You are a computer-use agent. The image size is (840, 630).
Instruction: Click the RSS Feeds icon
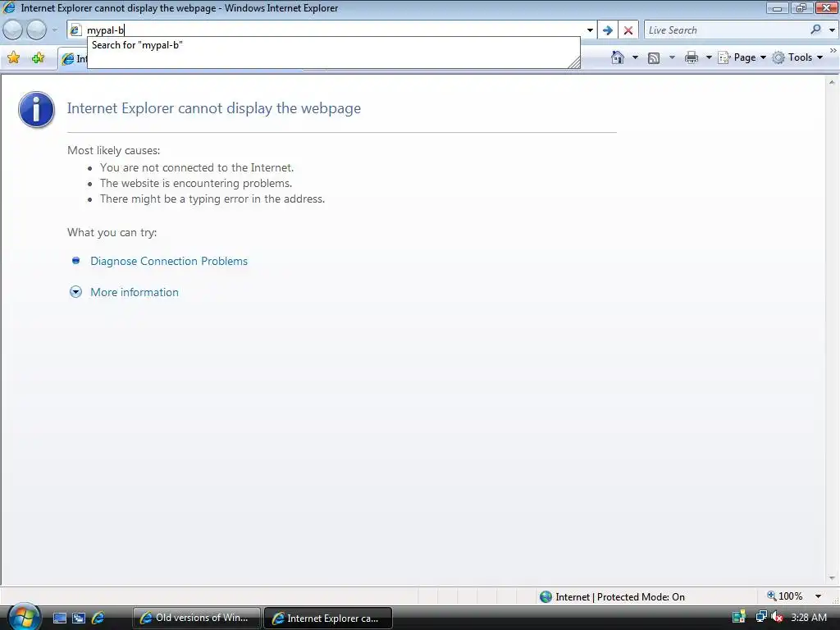tap(654, 58)
